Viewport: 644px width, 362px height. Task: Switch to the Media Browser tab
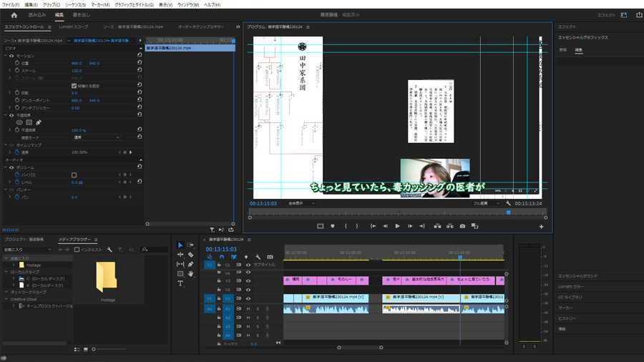(x=74, y=240)
